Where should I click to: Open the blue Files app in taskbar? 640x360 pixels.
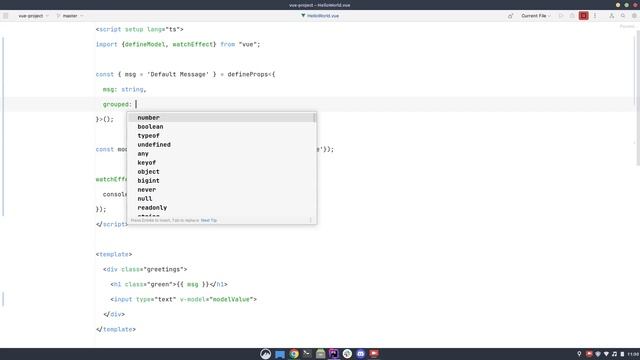tap(280, 354)
